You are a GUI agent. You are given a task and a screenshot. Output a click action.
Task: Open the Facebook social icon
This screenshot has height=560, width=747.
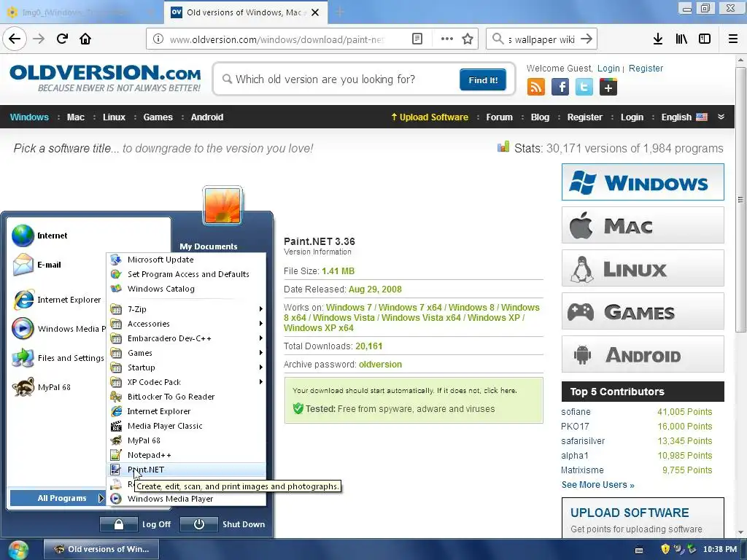(x=560, y=87)
